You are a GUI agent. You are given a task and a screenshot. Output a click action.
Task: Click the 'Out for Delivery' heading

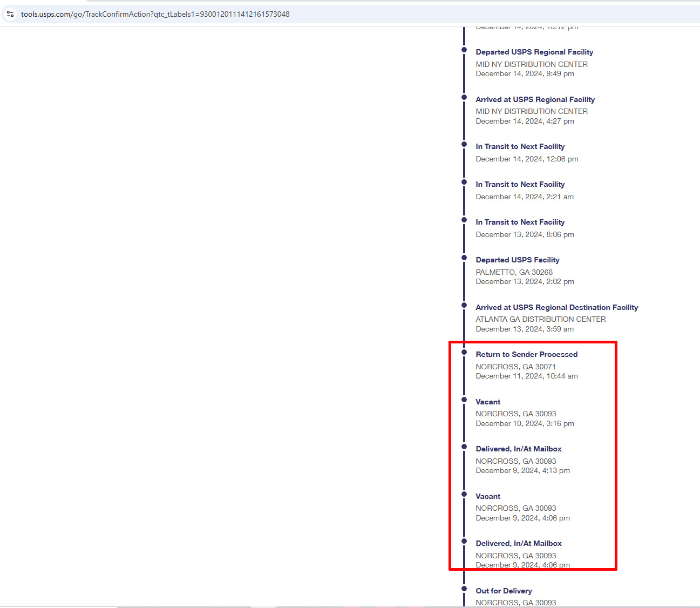point(504,591)
